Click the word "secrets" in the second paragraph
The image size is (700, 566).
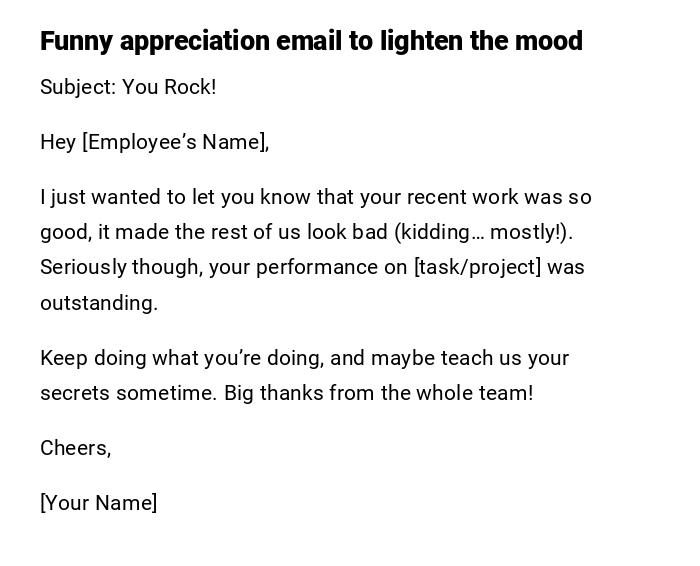[75, 393]
